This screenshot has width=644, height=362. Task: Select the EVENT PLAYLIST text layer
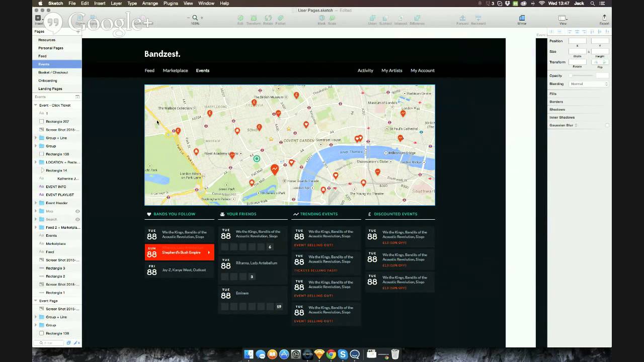(60, 195)
